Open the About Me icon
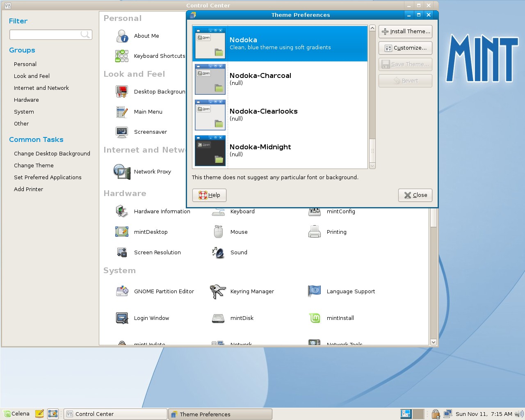Screen dimensions: 525x420 [x=122, y=36]
